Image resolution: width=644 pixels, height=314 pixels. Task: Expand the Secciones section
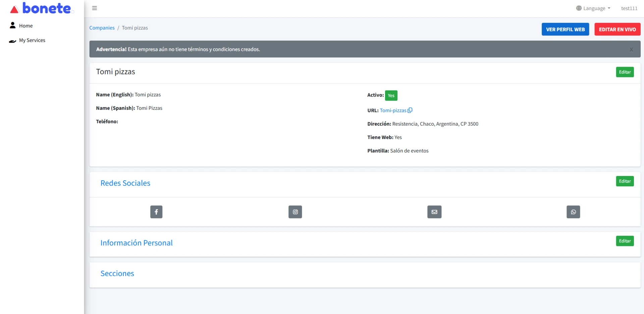click(x=117, y=273)
